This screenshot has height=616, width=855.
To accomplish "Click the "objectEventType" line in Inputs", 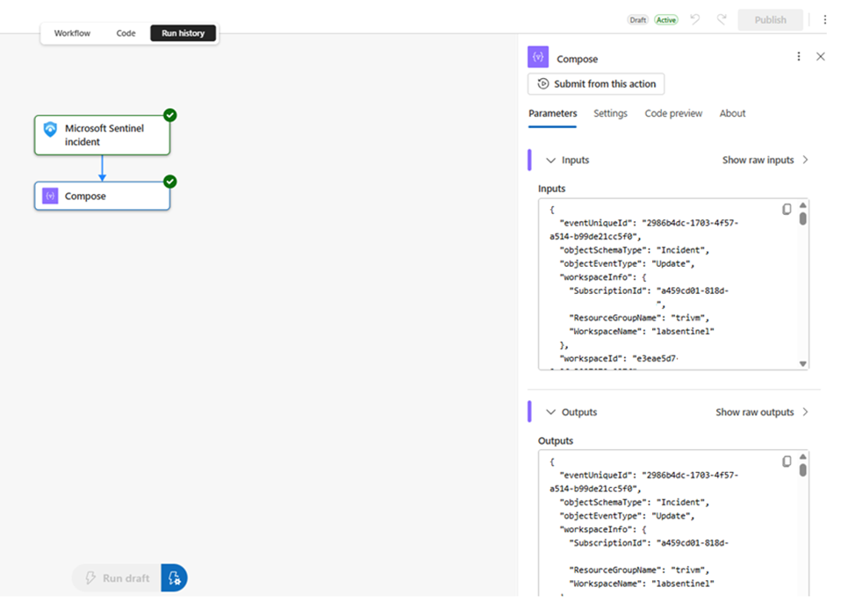I will (627, 264).
